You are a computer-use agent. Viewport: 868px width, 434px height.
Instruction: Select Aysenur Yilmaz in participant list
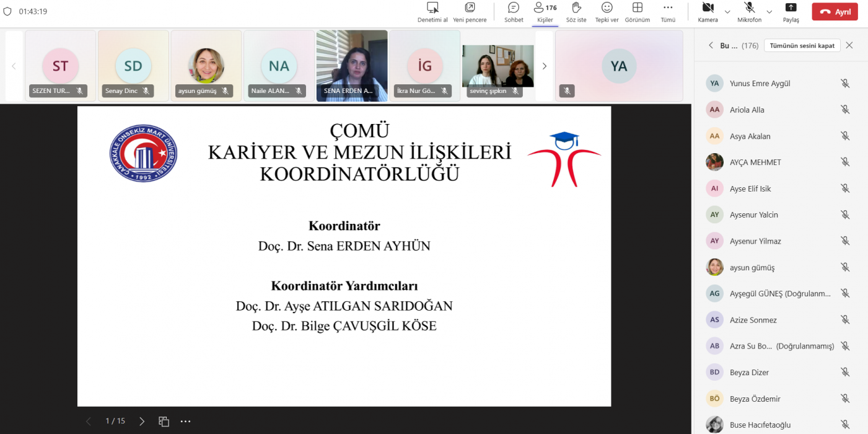[x=755, y=241]
